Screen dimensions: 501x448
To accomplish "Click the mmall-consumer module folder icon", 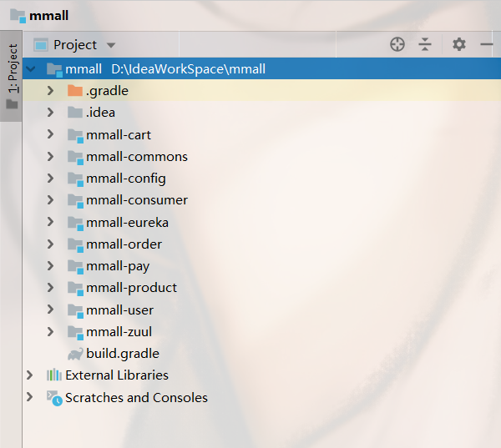I will [76, 200].
